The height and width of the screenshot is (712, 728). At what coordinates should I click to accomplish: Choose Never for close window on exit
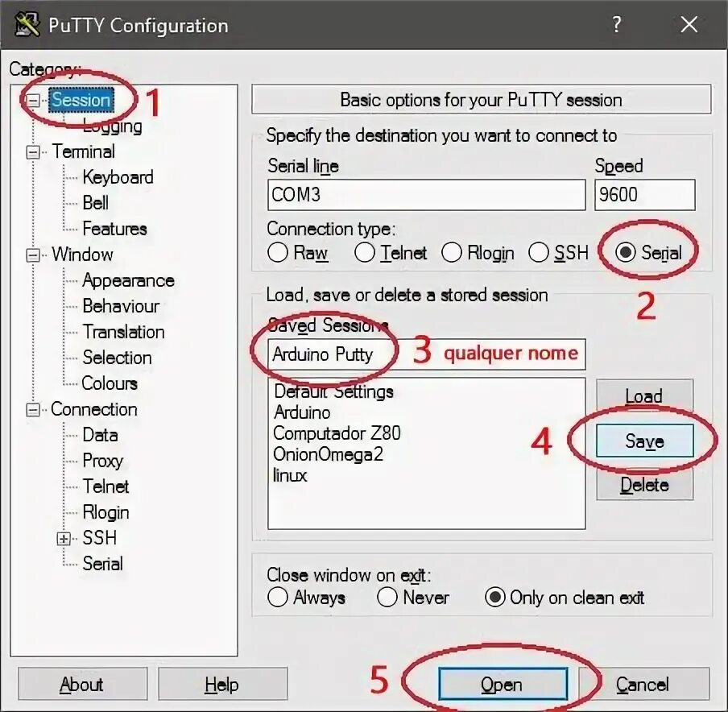(413, 598)
